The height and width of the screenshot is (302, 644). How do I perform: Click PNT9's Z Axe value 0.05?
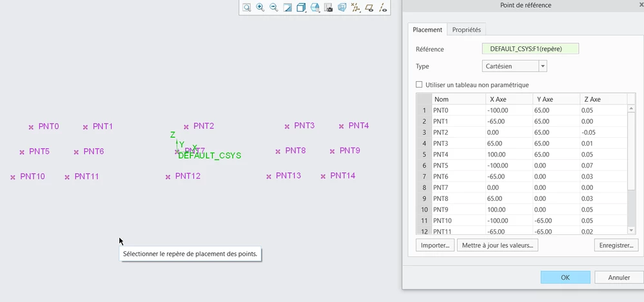pyautogui.click(x=603, y=210)
